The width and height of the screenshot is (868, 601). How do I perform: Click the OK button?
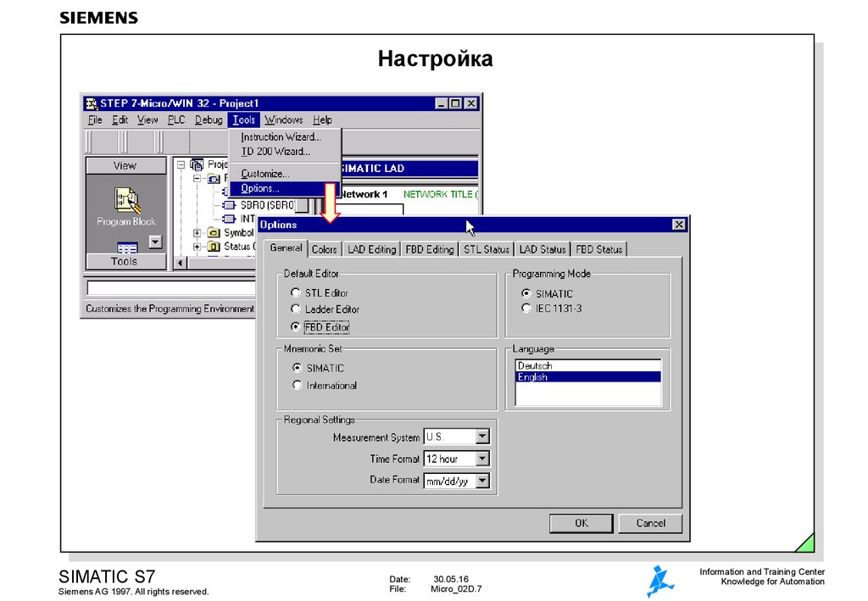(581, 523)
